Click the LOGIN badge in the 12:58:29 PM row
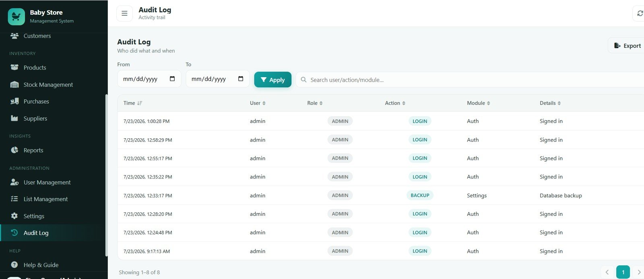The height and width of the screenshot is (279, 644). point(420,139)
